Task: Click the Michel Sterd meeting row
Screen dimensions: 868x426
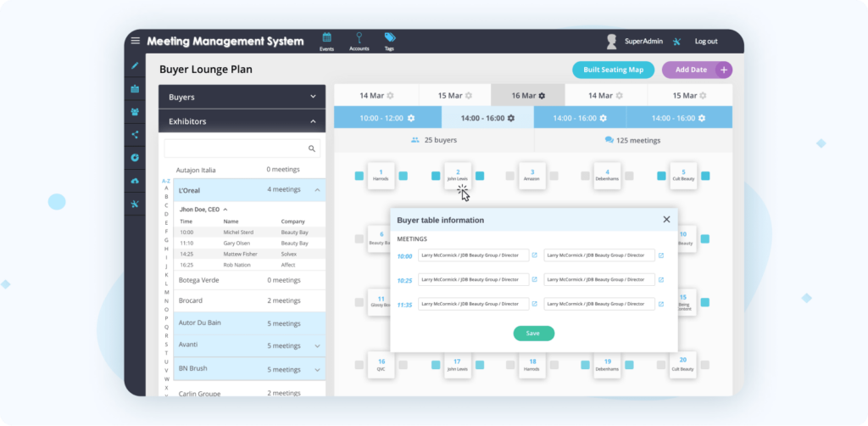Action: [x=250, y=233]
